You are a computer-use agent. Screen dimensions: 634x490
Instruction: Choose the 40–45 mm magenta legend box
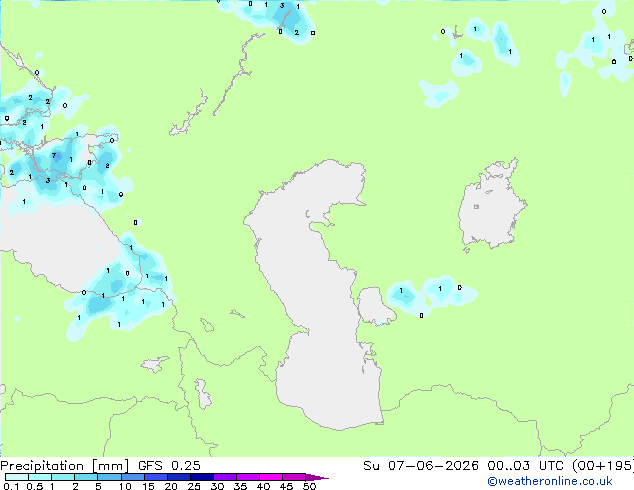(x=271, y=477)
